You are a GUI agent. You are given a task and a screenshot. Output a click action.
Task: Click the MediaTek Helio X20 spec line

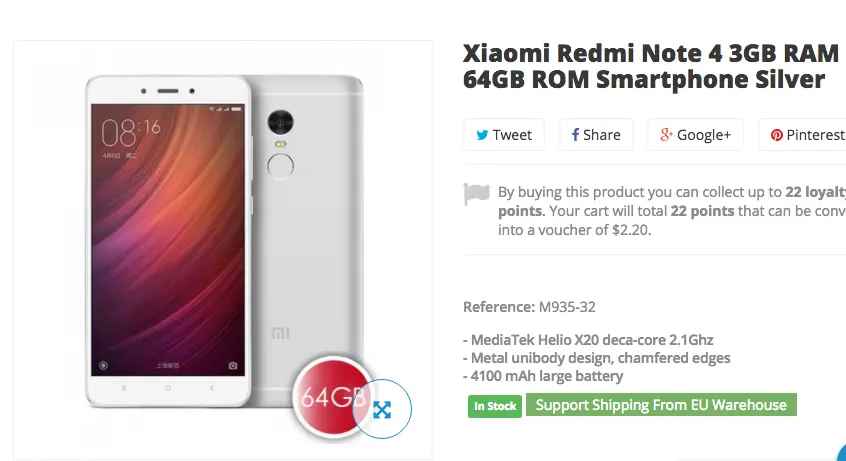tap(588, 340)
